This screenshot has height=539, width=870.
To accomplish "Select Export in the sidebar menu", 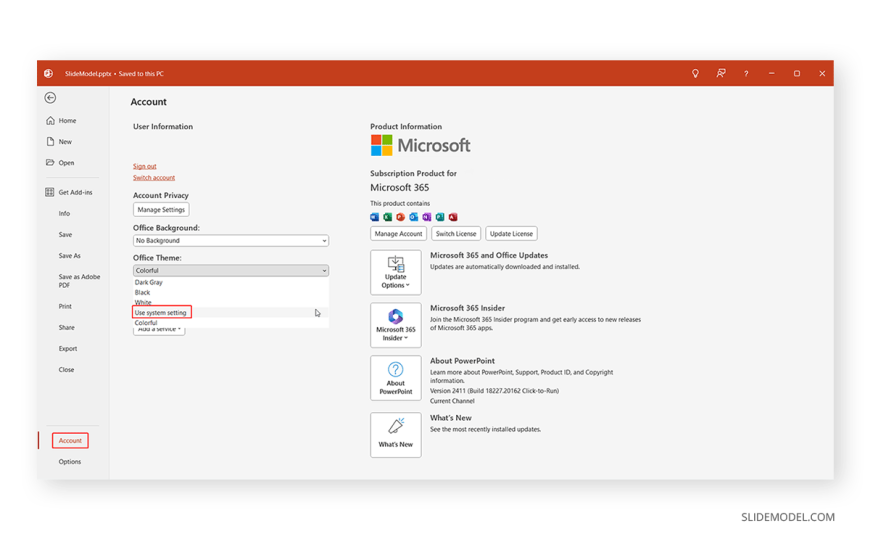I will [67, 349].
